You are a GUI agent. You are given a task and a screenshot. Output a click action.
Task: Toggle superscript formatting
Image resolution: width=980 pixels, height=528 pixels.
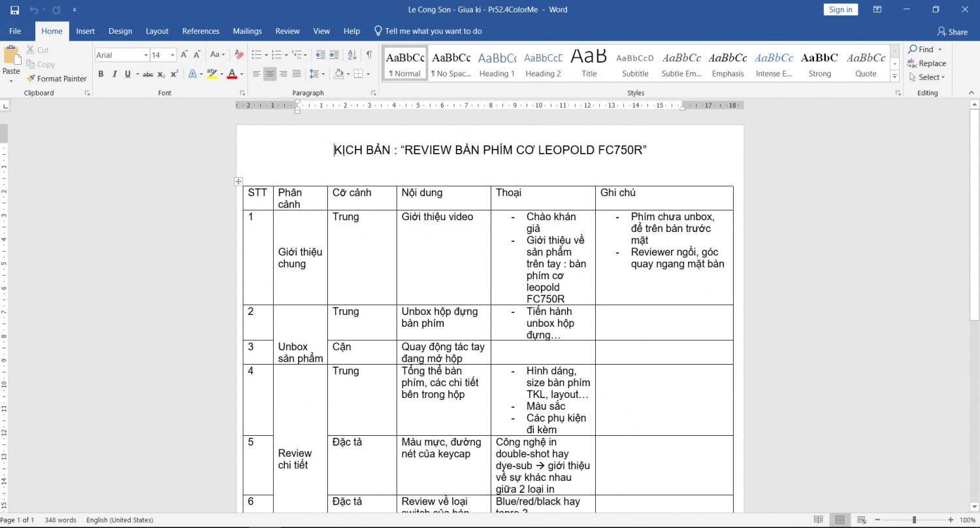click(174, 74)
